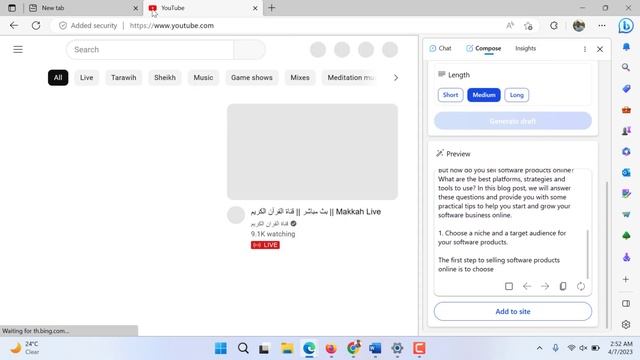Open the Makkah Live video title link

coord(316,211)
